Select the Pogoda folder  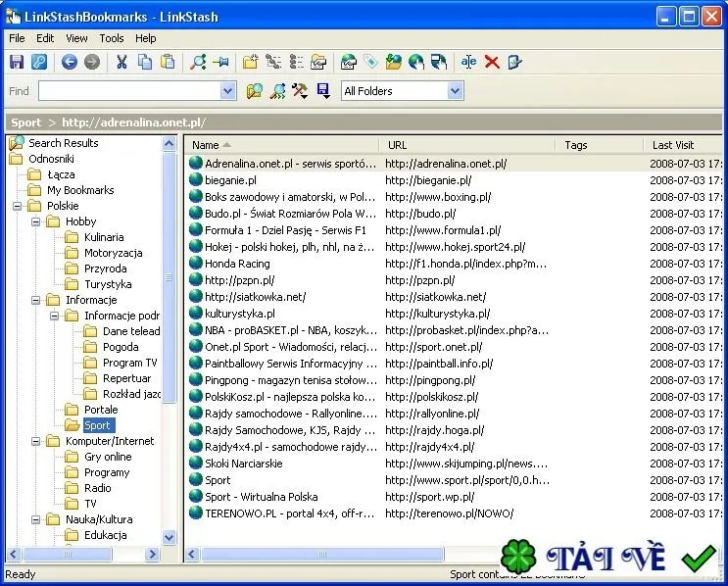click(x=121, y=347)
